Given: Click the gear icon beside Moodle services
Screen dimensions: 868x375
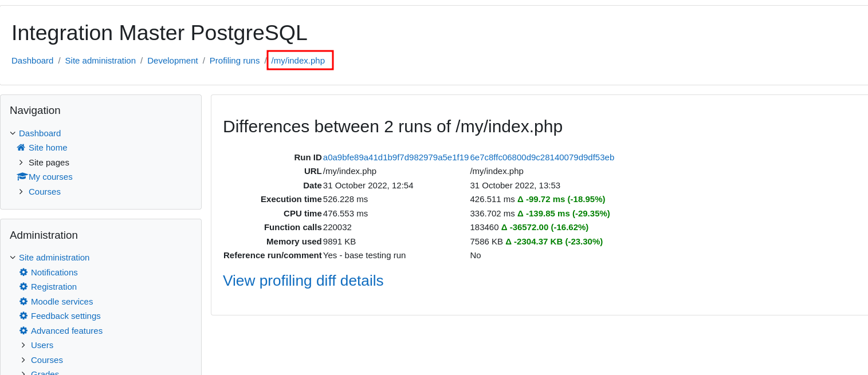Looking at the screenshot, I should [x=23, y=302].
